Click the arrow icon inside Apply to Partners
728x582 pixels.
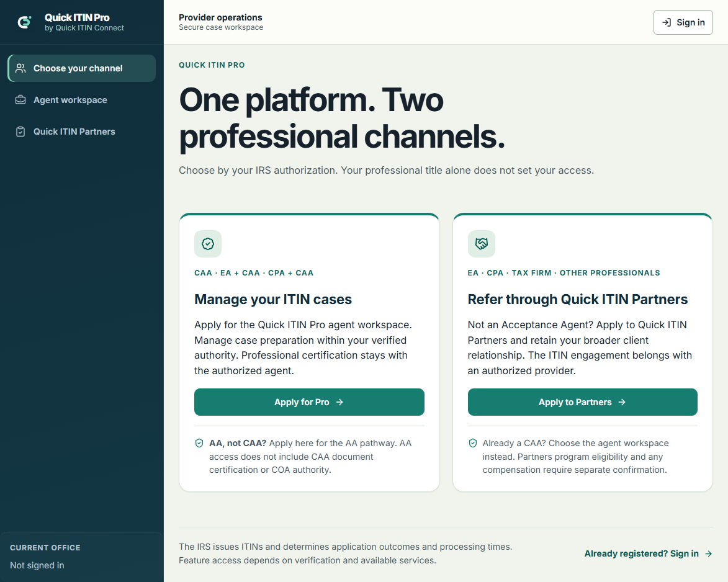pos(622,402)
